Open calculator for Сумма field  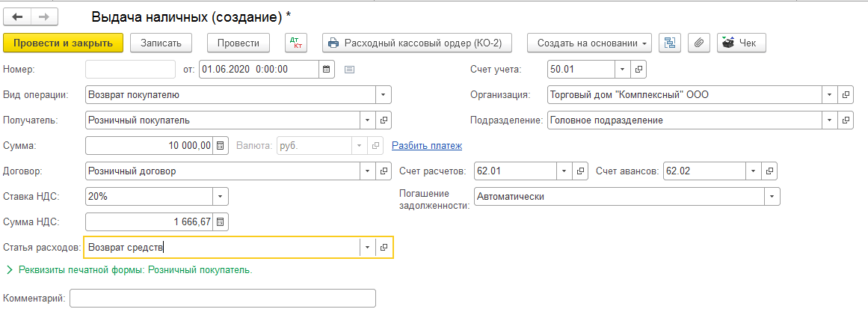tap(221, 146)
